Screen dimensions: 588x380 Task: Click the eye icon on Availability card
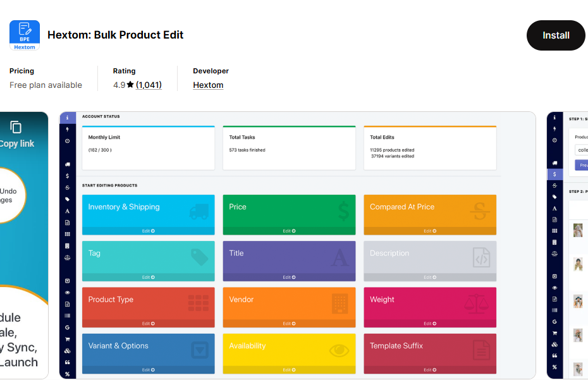pos(340,351)
